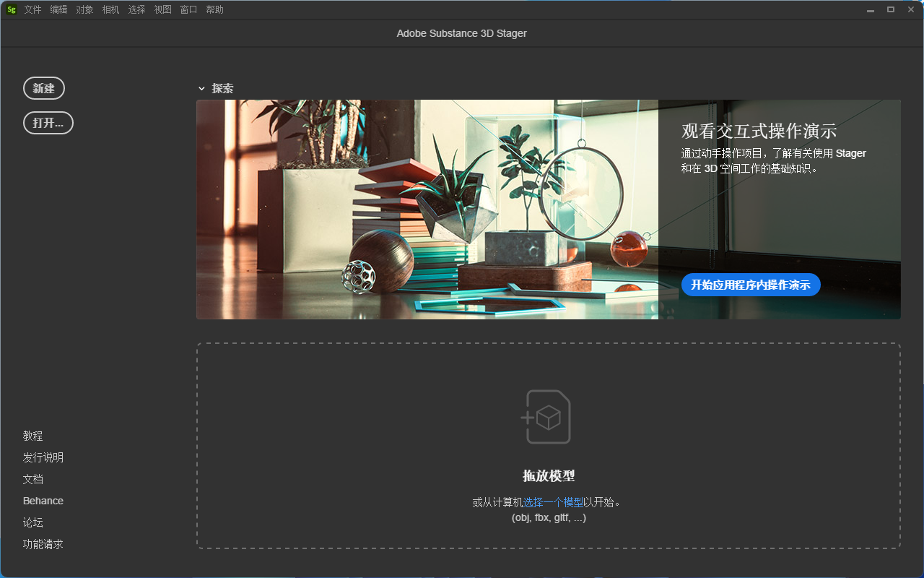Click the 新建 button
The image size is (924, 578).
pos(44,88)
